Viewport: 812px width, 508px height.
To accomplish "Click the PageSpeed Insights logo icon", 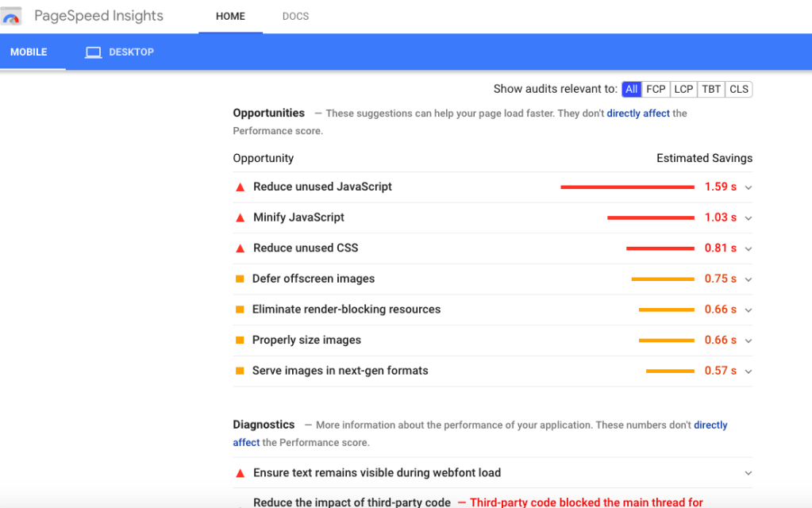I will (x=11, y=15).
